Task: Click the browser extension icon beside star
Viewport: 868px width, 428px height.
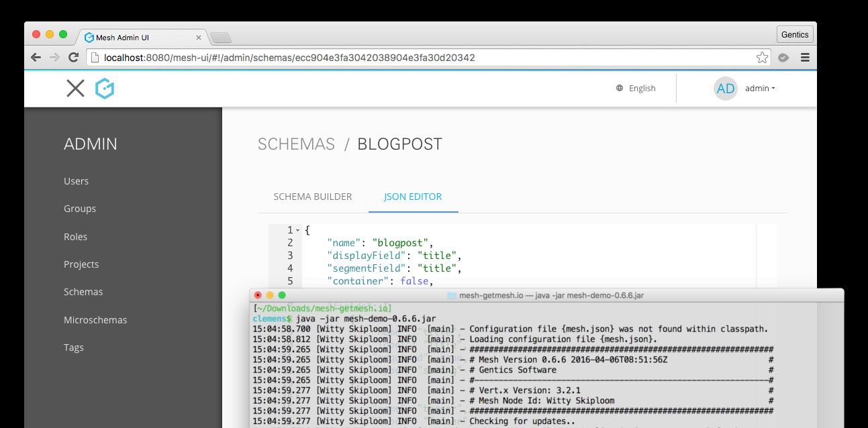Action: click(x=783, y=58)
